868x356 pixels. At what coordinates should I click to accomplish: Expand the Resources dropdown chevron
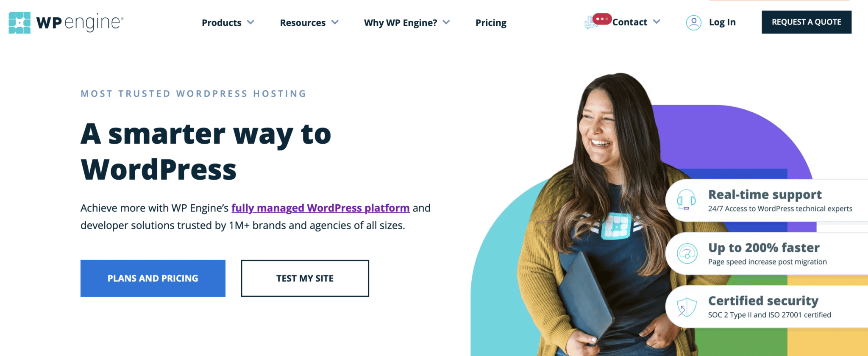(335, 22)
